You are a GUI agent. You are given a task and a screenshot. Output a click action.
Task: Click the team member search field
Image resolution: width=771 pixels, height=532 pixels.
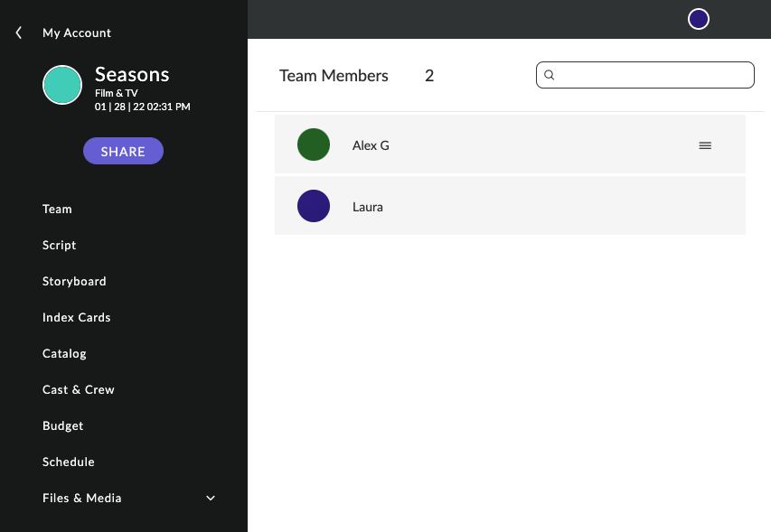(645, 75)
